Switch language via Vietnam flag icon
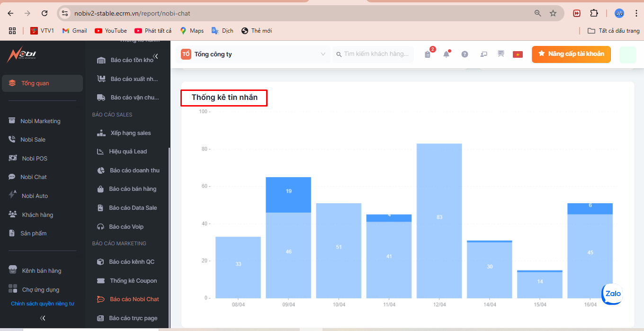This screenshot has height=331, width=644. [x=517, y=54]
